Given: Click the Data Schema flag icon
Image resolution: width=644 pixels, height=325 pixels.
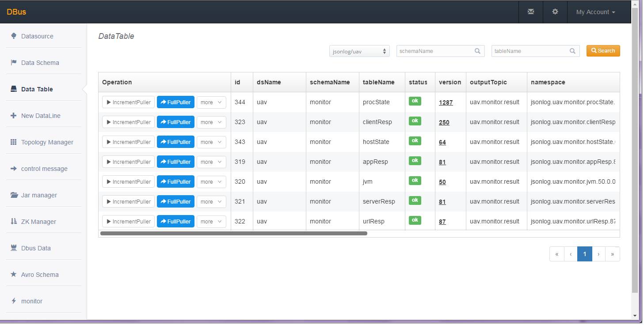Looking at the screenshot, I should tap(14, 62).
